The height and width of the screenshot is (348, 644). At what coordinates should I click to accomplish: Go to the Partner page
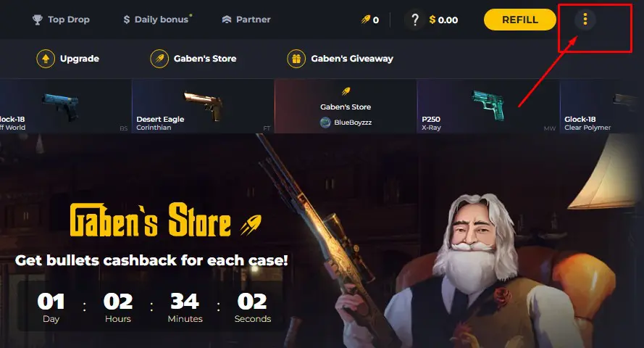tap(246, 20)
